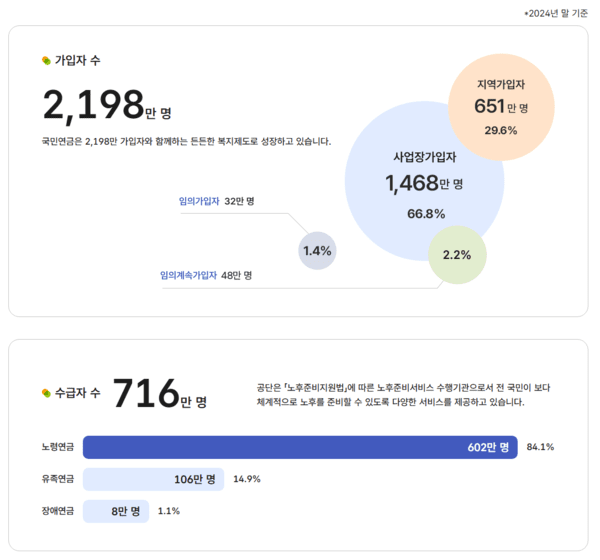This screenshot has height=560, width=600.
Task: Click the leaf icon beside 가입자 수
Action: (46, 60)
